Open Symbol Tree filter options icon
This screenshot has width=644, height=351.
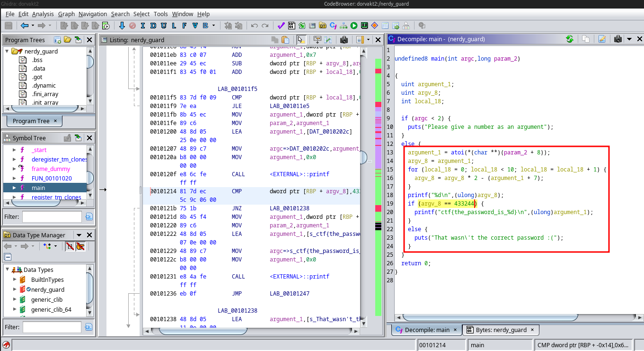click(x=89, y=217)
